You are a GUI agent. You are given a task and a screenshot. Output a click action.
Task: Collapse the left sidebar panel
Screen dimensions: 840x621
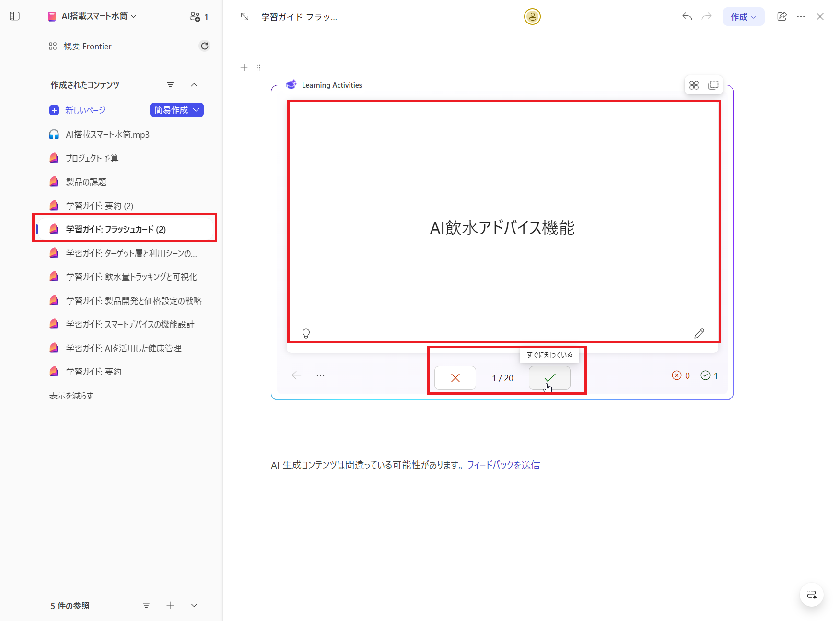tap(14, 16)
